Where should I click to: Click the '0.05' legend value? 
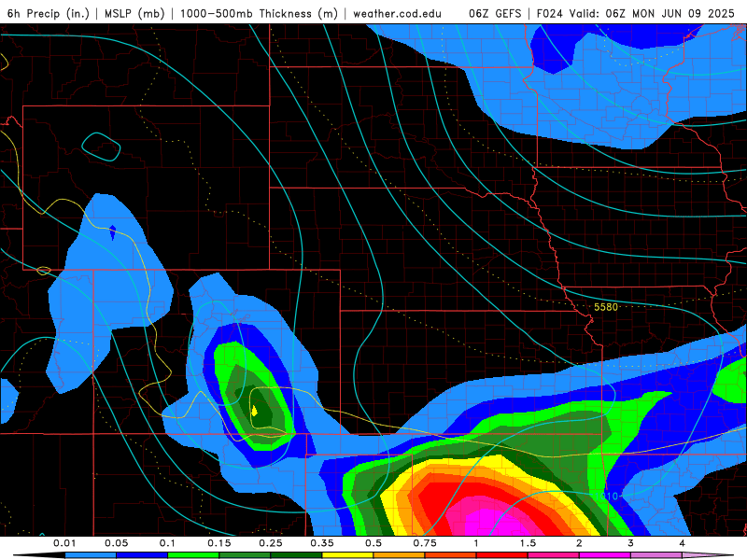pyautogui.click(x=116, y=543)
